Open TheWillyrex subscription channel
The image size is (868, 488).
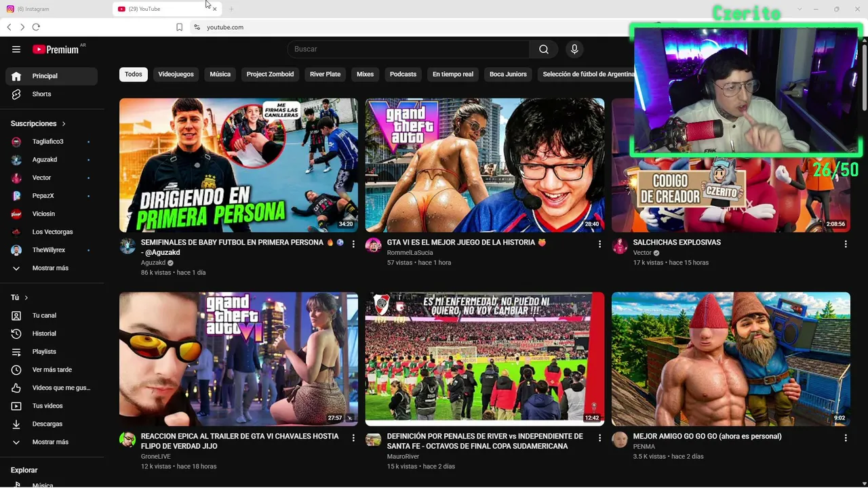pos(52,250)
